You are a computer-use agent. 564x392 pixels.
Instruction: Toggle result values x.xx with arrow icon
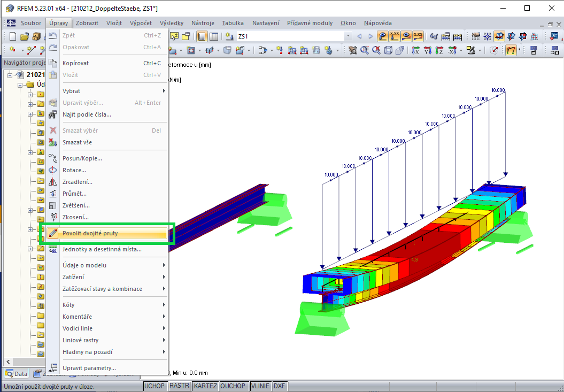click(x=394, y=36)
